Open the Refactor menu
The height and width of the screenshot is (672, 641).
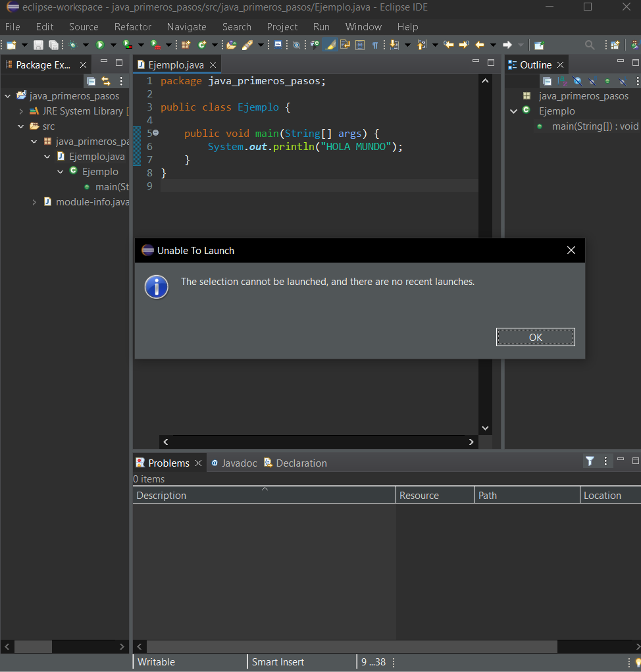(x=133, y=26)
